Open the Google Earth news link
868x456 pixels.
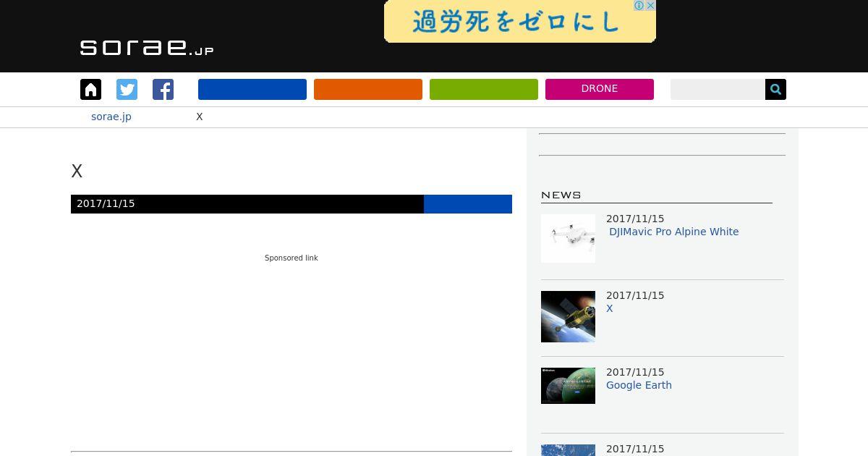[639, 385]
